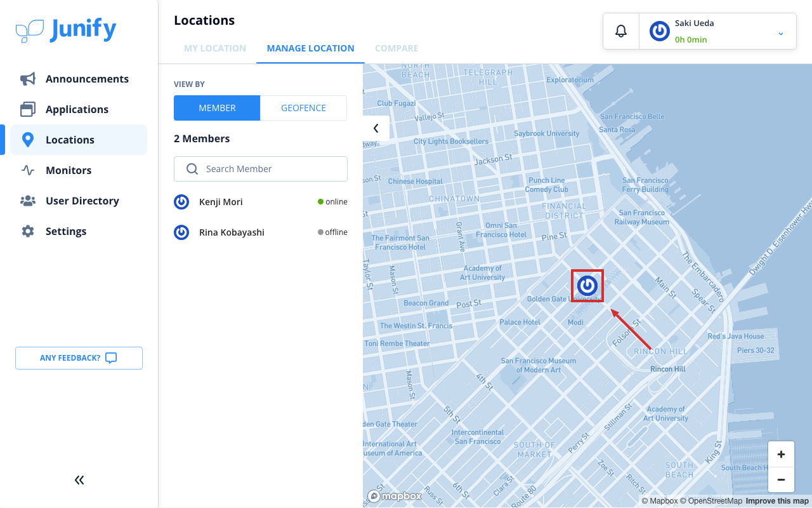Click the User Directory people icon
Screen dimensions: 812x508
click(x=28, y=201)
